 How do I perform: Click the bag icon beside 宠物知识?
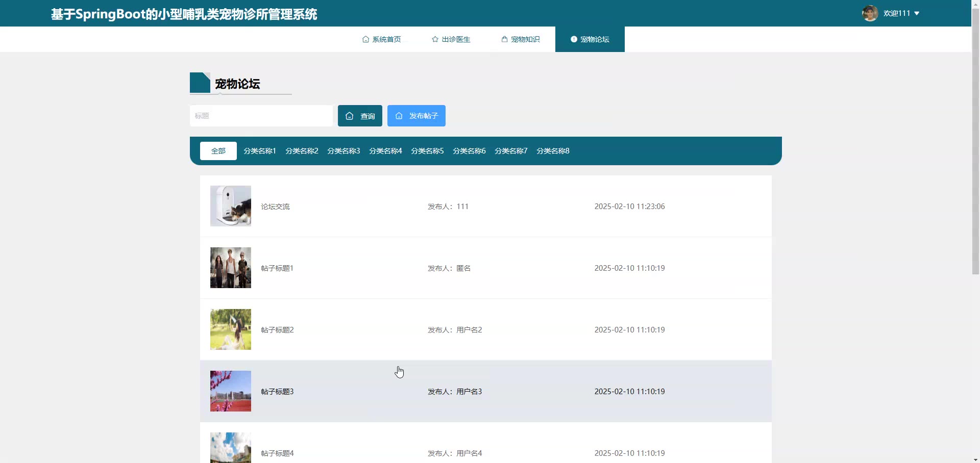tap(504, 39)
